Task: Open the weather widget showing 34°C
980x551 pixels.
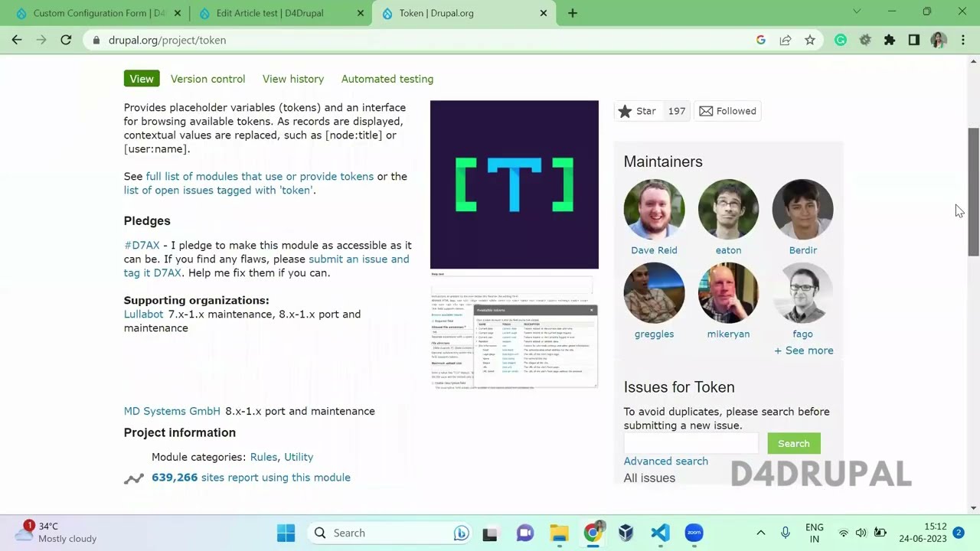Action: pyautogui.click(x=57, y=533)
